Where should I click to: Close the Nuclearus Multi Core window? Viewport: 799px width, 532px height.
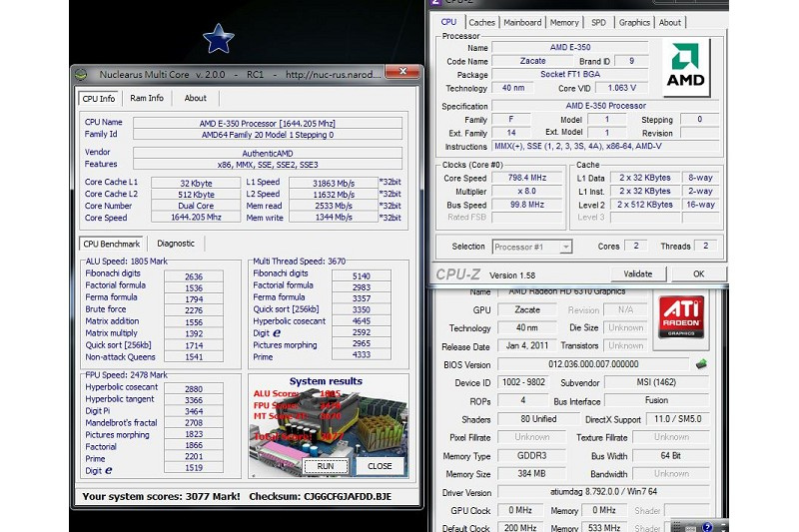click(402, 71)
